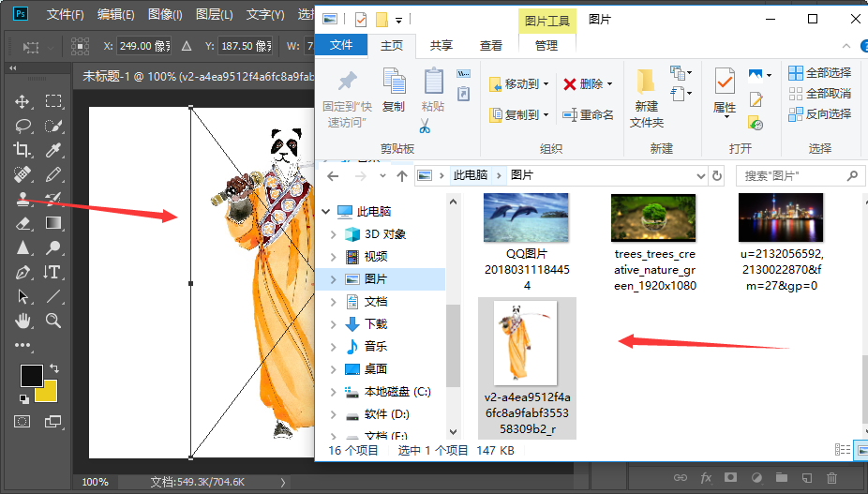
Task: Select the Lasso tool
Action: [x=22, y=126]
